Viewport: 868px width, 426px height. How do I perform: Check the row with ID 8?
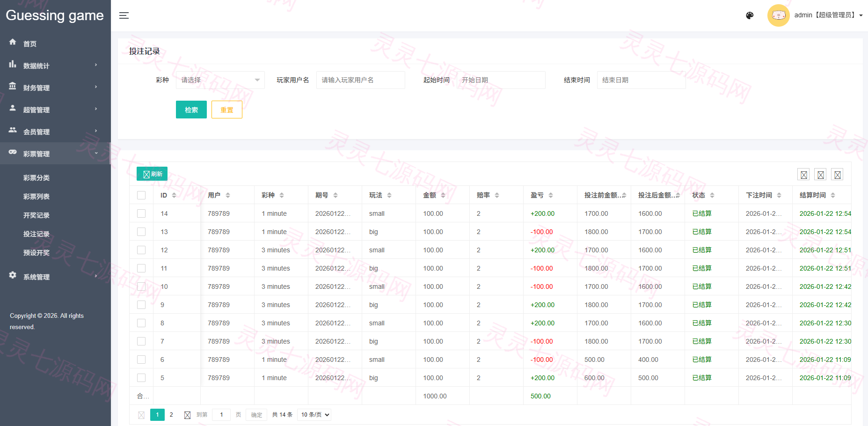[x=141, y=323]
